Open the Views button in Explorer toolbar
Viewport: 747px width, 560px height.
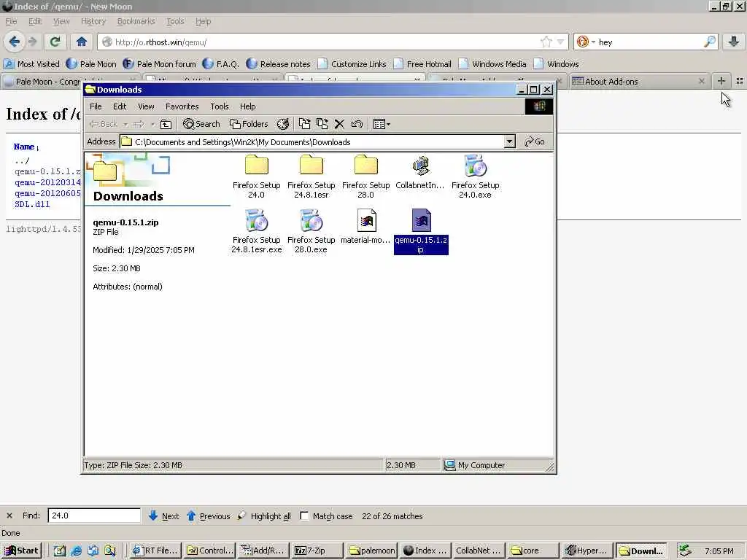[382, 124]
